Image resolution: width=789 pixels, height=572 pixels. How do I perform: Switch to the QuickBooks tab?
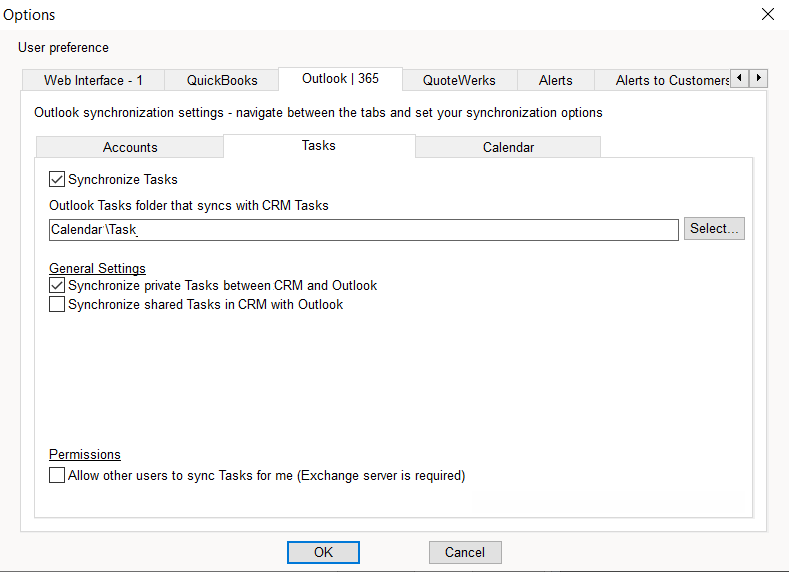point(222,80)
